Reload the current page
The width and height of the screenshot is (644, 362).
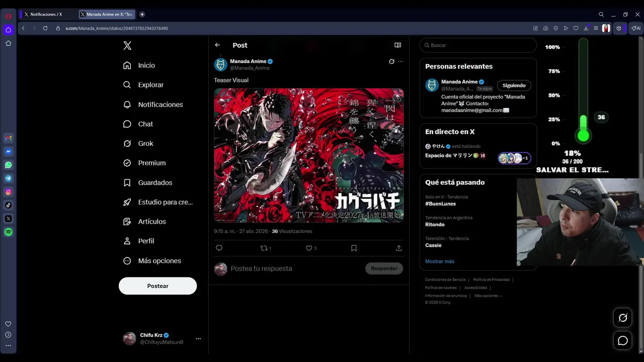point(45,28)
